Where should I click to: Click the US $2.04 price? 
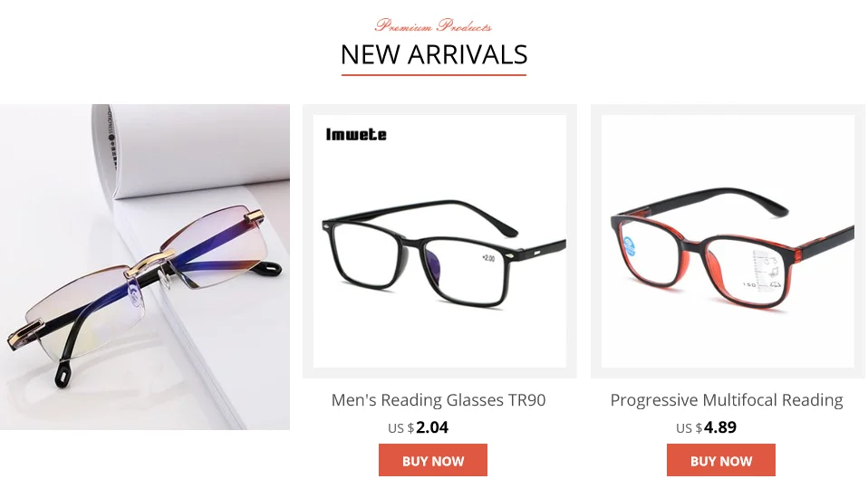point(418,427)
